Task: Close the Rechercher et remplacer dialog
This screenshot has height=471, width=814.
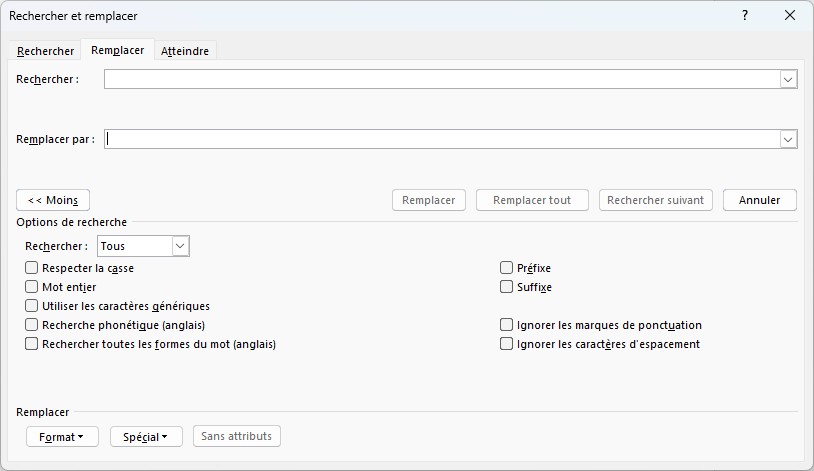Action: point(790,16)
